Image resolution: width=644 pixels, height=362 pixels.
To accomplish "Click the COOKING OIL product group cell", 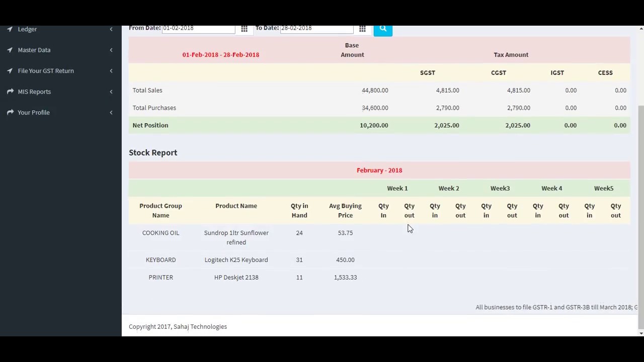I will [x=160, y=233].
